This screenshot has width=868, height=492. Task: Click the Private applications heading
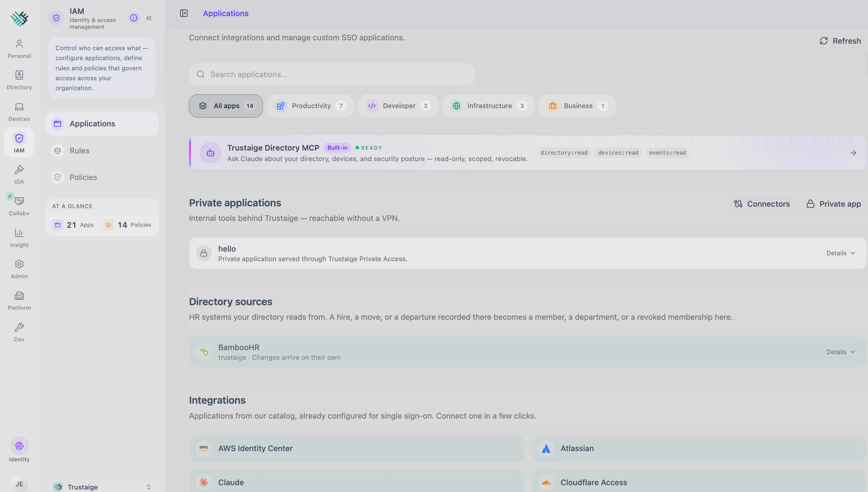click(235, 203)
